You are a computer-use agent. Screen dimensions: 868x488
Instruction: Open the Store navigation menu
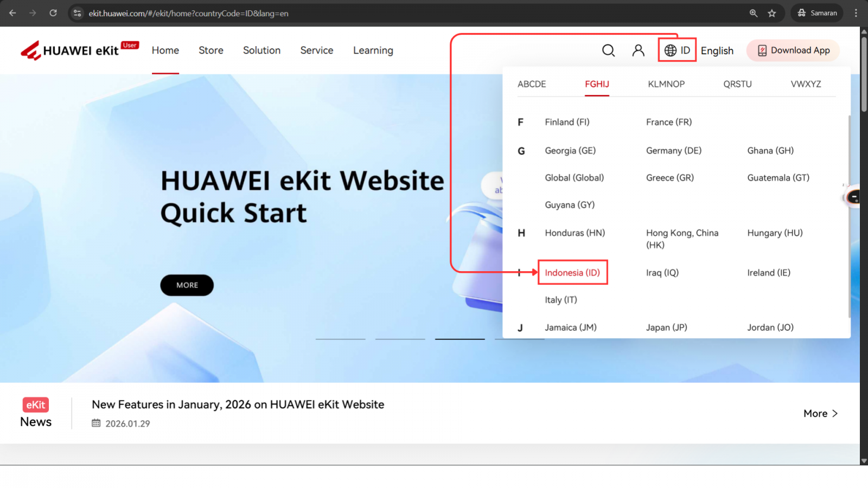click(x=210, y=50)
